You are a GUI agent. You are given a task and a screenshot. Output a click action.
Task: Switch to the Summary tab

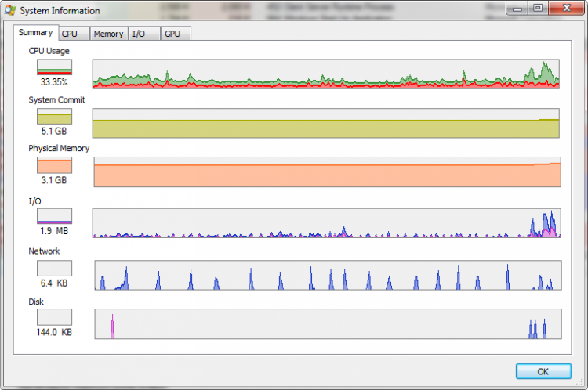click(x=35, y=33)
